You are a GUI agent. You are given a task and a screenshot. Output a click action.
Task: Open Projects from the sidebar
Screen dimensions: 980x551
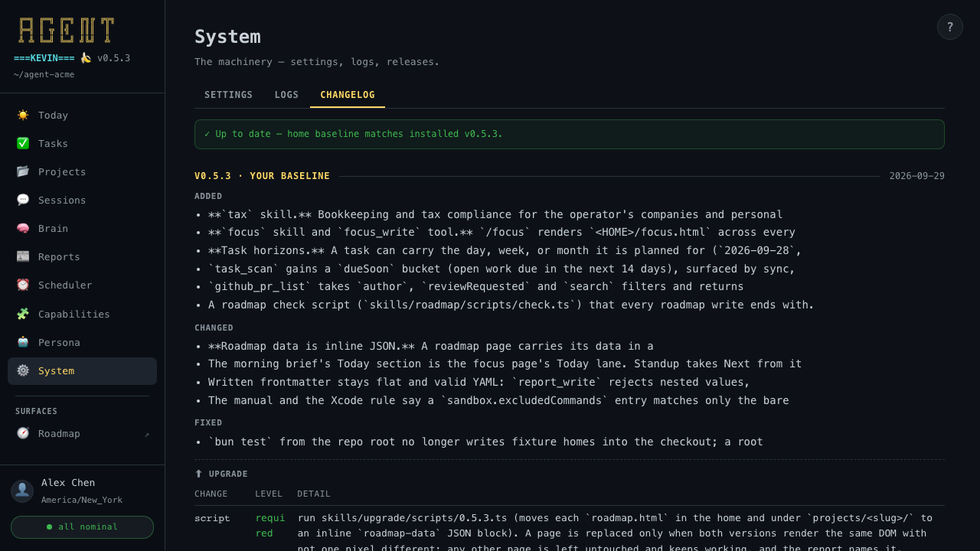pyautogui.click(x=82, y=171)
